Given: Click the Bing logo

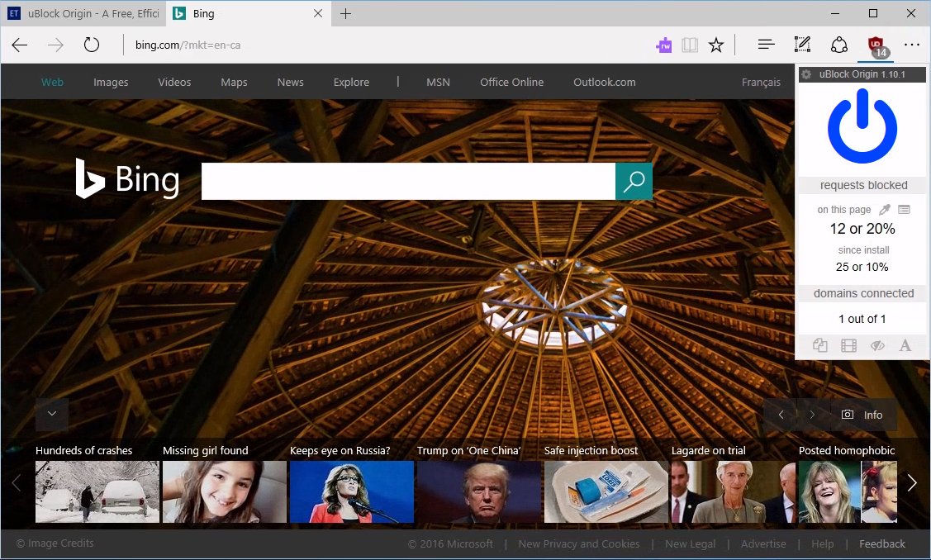Looking at the screenshot, I should (x=128, y=178).
